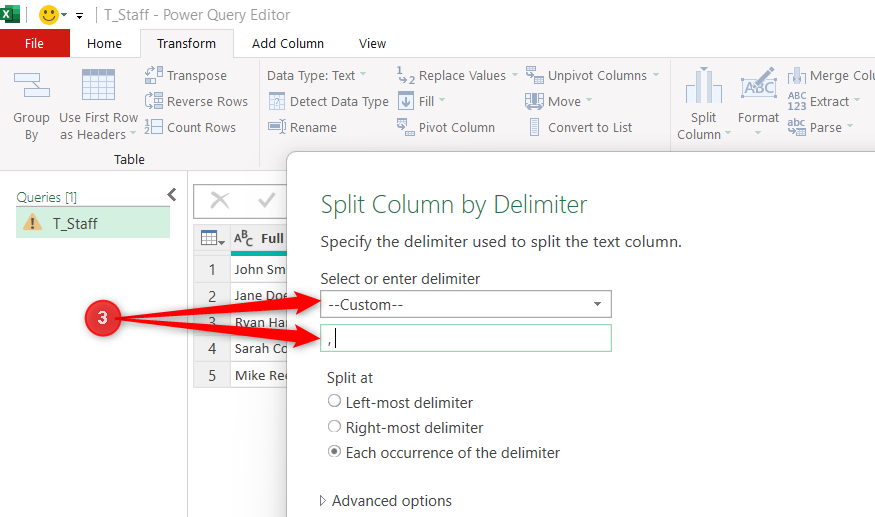Click the Transpose button
Image resolution: width=875 pixels, height=517 pixels.
point(186,75)
